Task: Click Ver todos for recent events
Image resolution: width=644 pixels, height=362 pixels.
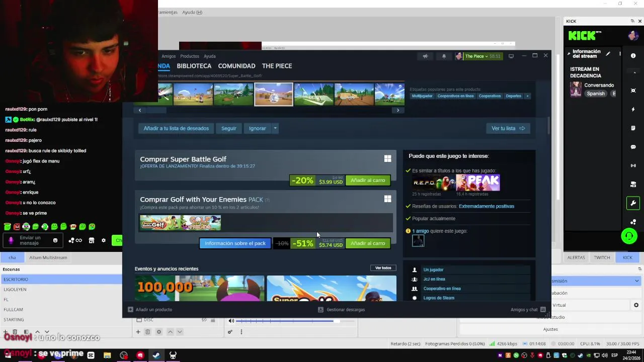Action: point(383,268)
